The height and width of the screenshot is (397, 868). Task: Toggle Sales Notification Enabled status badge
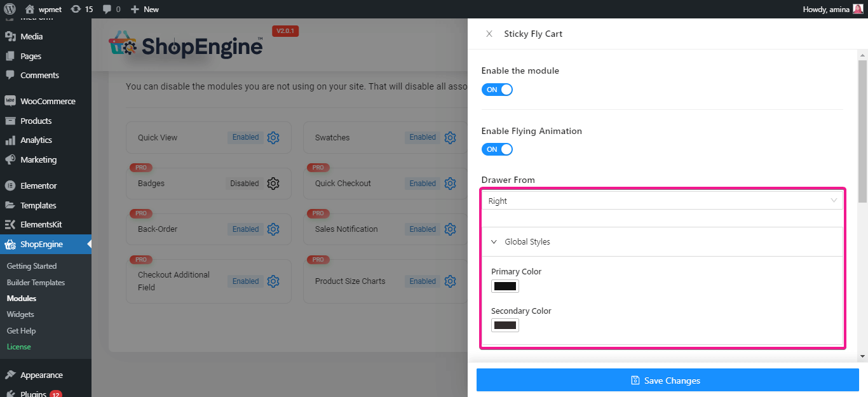[x=423, y=229]
